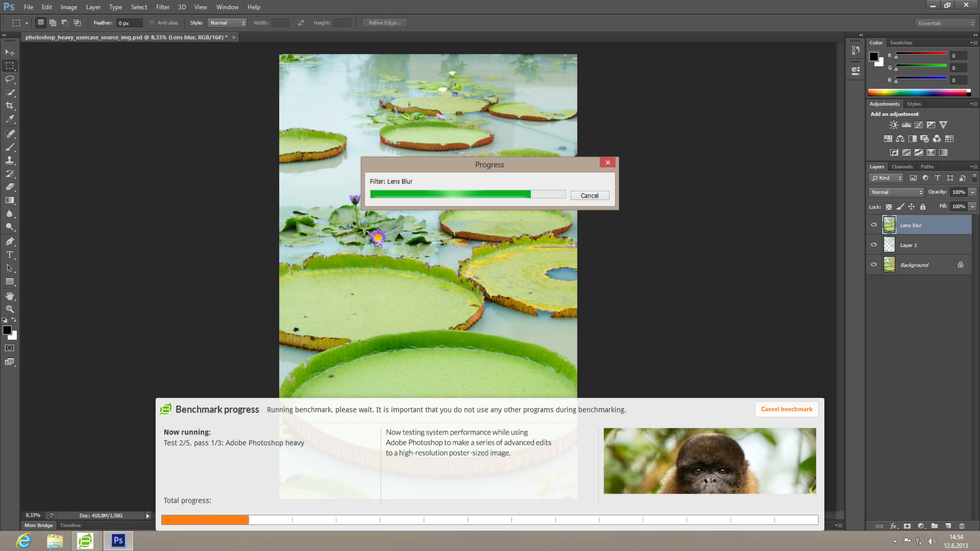Select the Move tool

(x=10, y=52)
